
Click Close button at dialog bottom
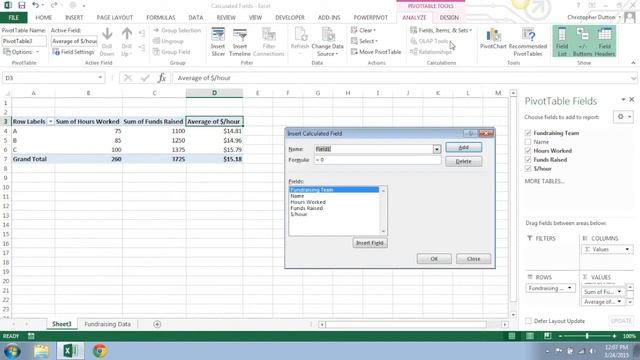click(x=473, y=259)
